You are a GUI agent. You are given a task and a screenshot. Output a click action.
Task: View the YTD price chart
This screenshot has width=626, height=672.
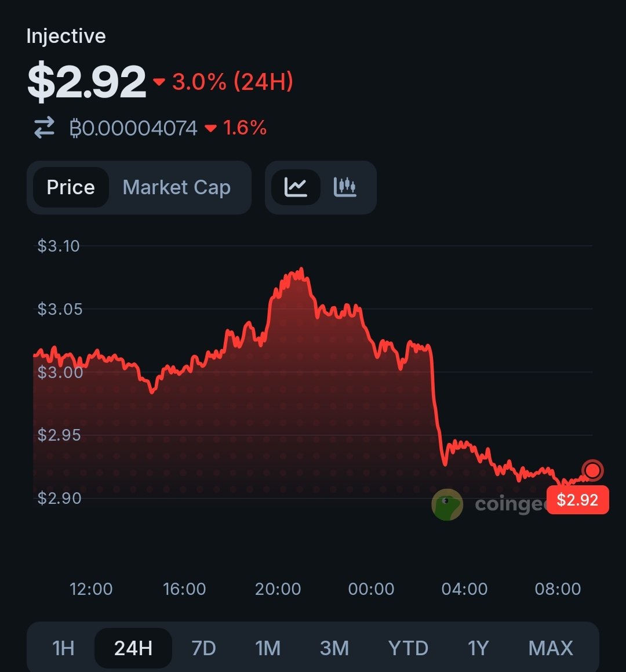tap(408, 648)
